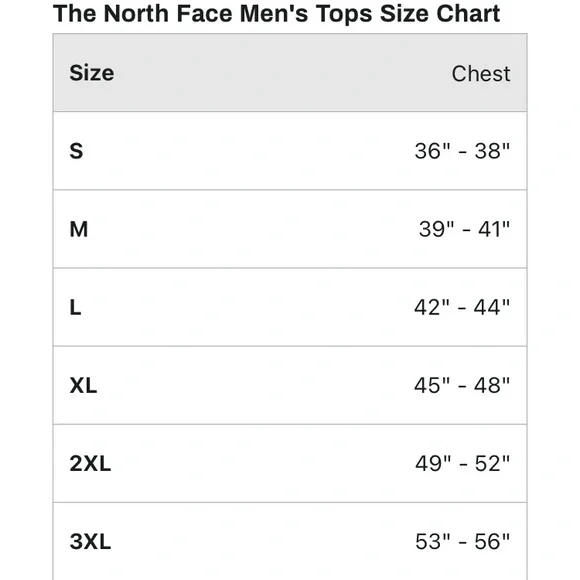Select the XL size label
Screen dimensions: 580x580
pyautogui.click(x=83, y=385)
